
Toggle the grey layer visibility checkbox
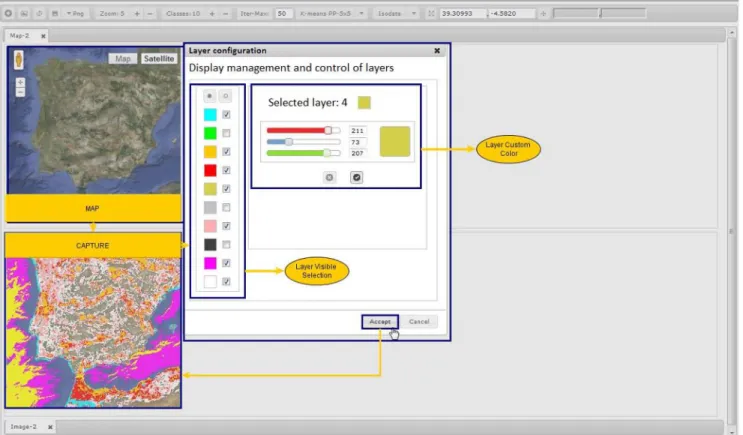227,207
